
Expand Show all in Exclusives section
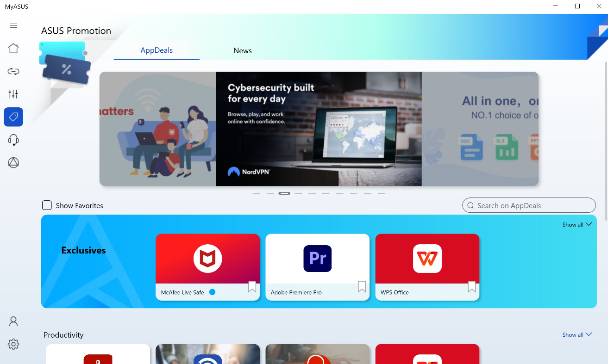pyautogui.click(x=577, y=224)
